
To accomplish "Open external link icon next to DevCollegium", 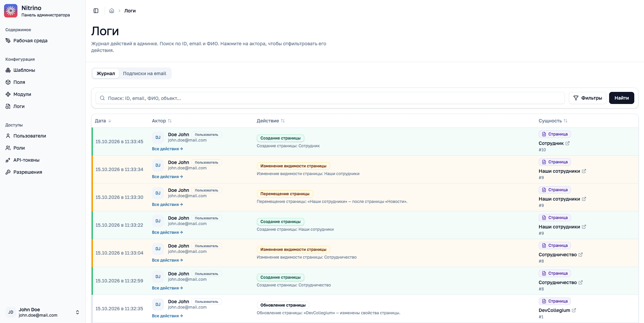I will coord(574,310).
